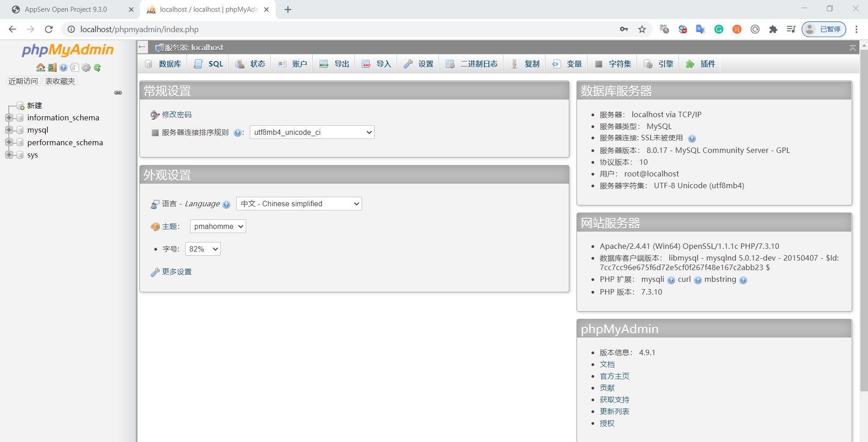Viewport: 868px width, 442px height.
Task: Click the information_schema database cylinder icon
Action: coord(19,118)
